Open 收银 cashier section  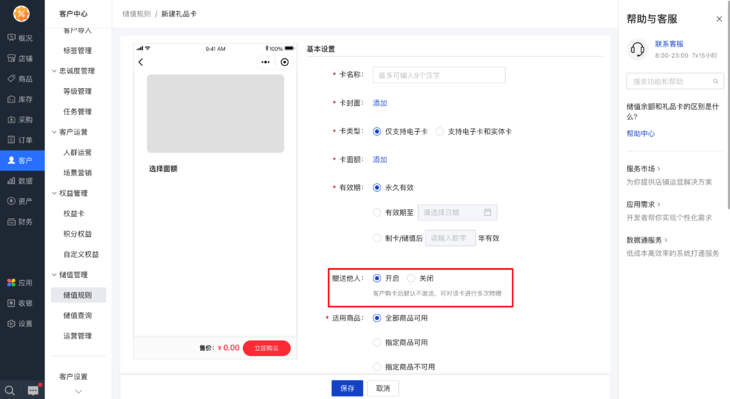pyautogui.click(x=20, y=303)
